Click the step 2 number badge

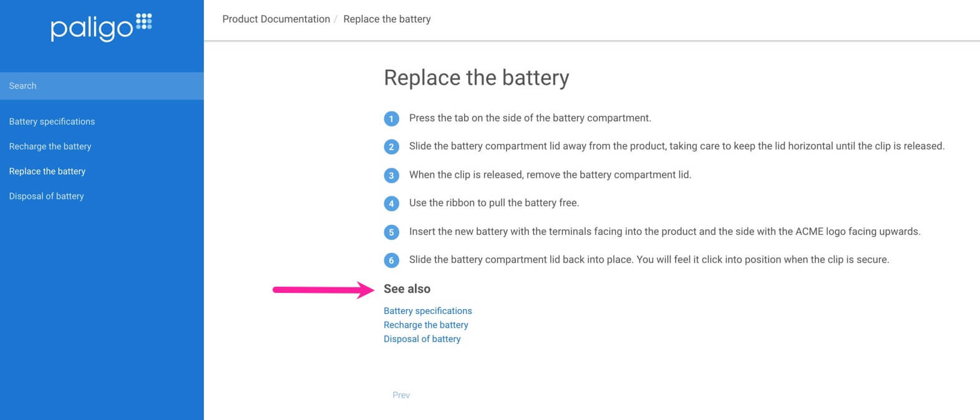click(391, 147)
